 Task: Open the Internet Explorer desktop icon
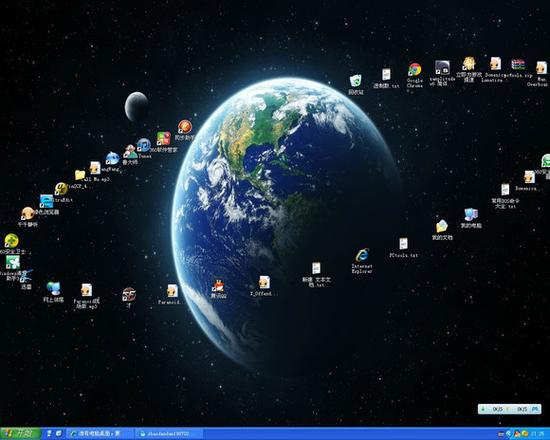[362, 255]
